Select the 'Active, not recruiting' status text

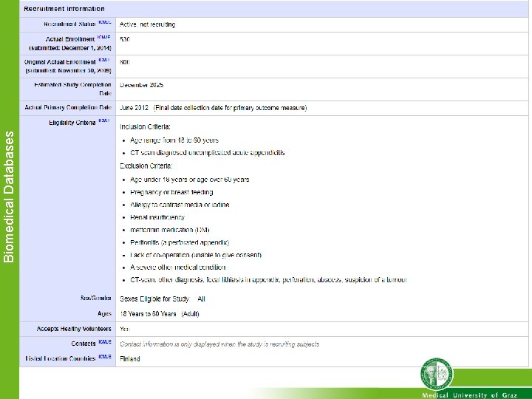pos(147,24)
